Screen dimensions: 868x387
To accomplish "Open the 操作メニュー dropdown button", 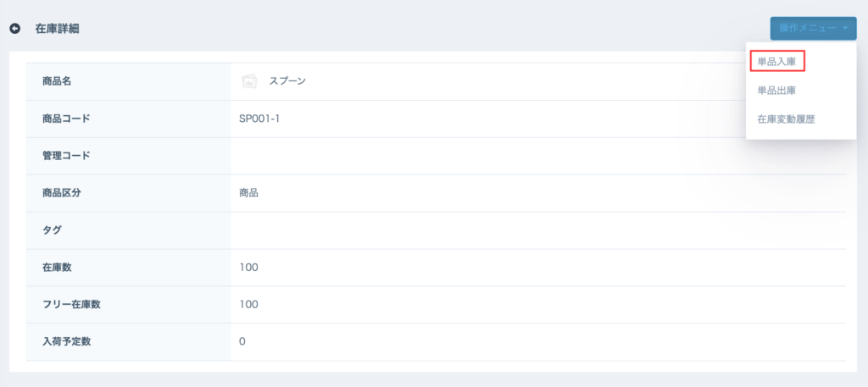I will point(813,29).
